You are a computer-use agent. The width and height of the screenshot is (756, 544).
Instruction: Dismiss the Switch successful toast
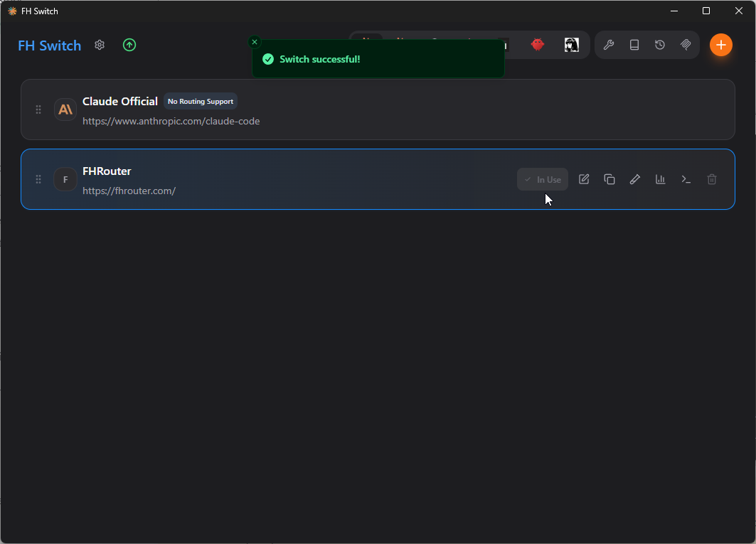(255, 42)
